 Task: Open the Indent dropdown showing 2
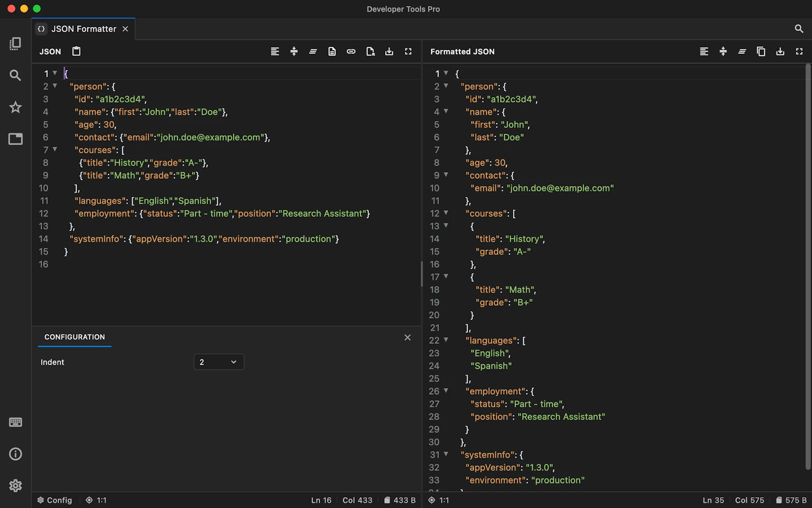pyautogui.click(x=219, y=362)
